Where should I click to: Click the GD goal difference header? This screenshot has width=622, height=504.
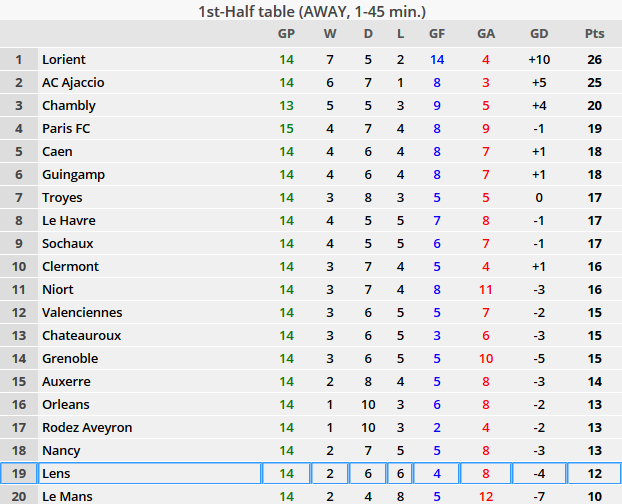[539, 34]
